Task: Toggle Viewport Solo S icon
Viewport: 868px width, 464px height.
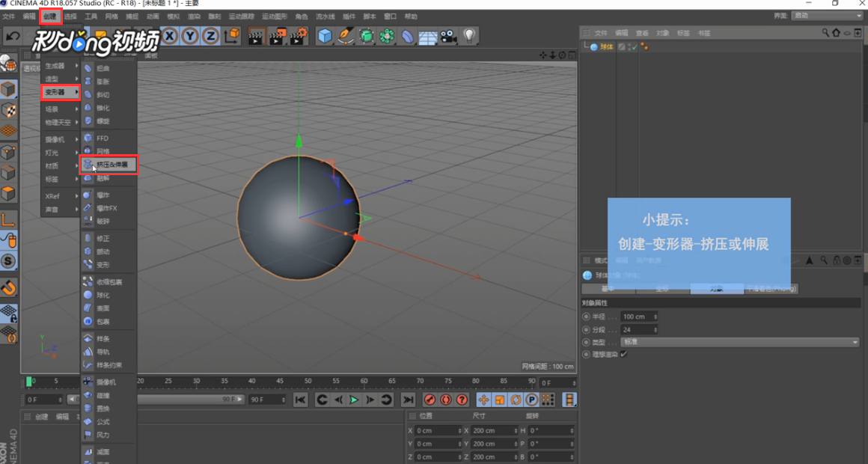Action: (8, 260)
